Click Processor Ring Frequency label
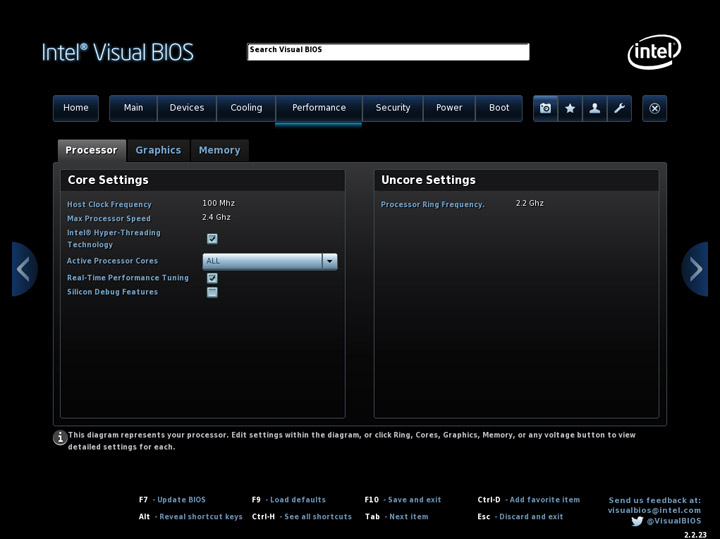Viewport: 720px width, 539px height. [x=433, y=205]
